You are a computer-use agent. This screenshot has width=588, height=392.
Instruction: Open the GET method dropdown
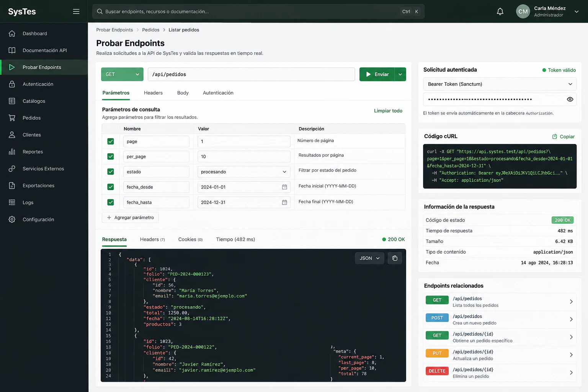[x=122, y=74]
